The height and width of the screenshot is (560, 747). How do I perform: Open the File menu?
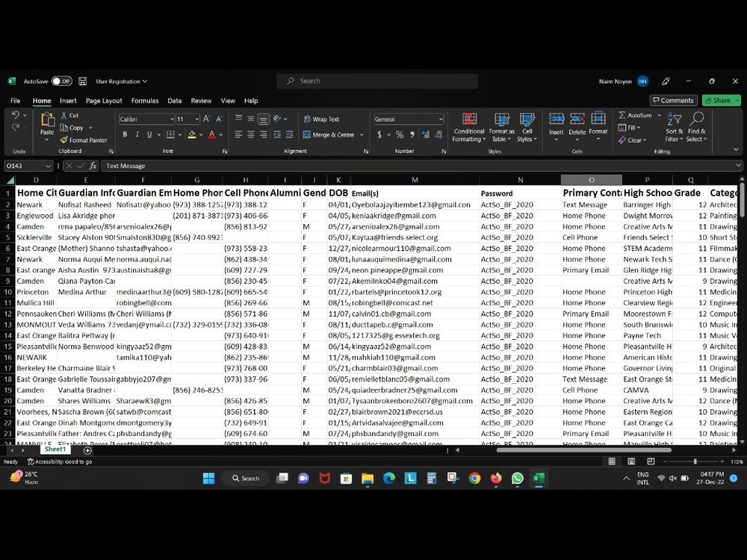click(x=15, y=101)
